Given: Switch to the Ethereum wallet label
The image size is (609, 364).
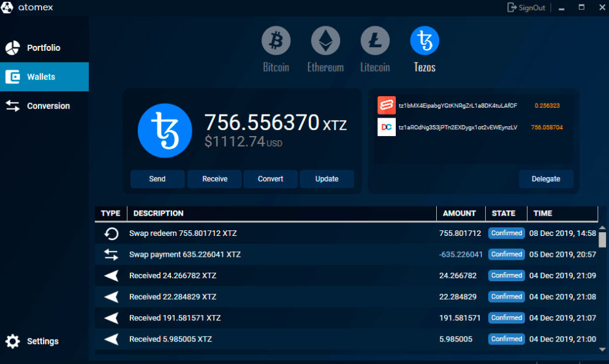Looking at the screenshot, I should [325, 67].
